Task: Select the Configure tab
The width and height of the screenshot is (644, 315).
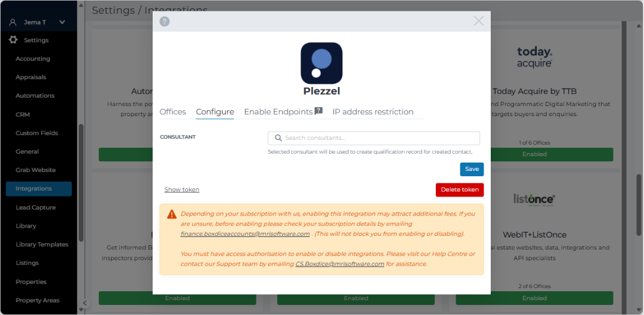Action: coord(215,111)
